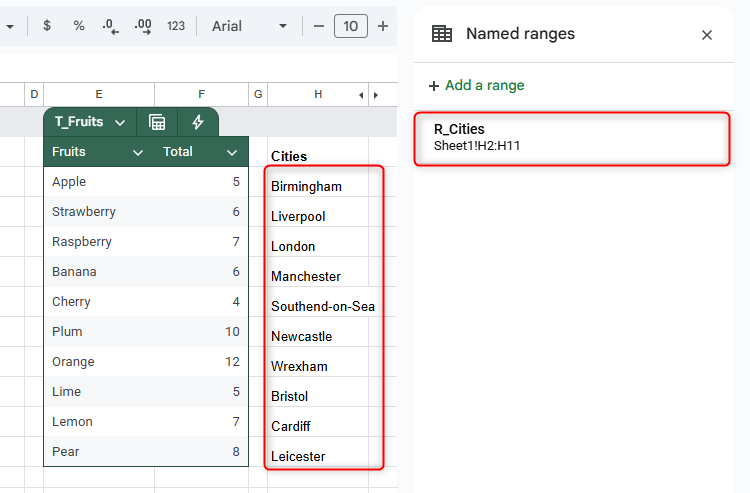Open the Arial font dropdown
This screenshot has height=493, width=750.
(250, 26)
